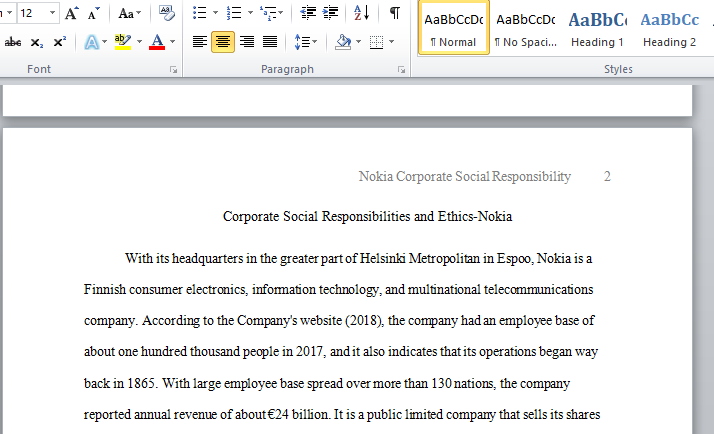
Task: Expand Multilevel List dropdown arrow
Action: pos(280,13)
